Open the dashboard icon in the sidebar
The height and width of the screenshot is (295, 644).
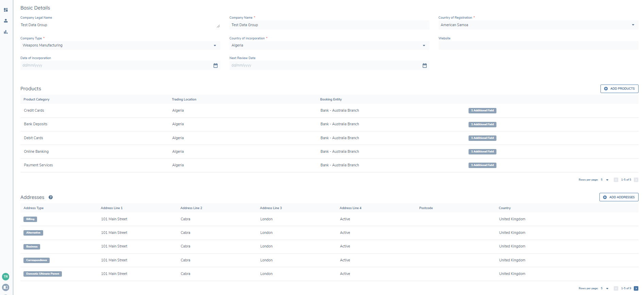(6, 10)
